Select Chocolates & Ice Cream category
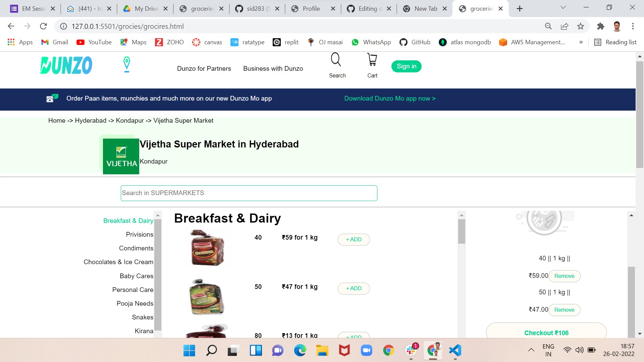Viewport: 644px width, 362px height. [118, 262]
